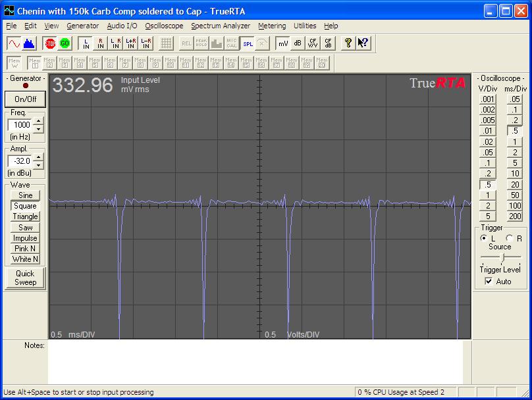The height and width of the screenshot is (400, 532).
Task: Toggle the grid display icon
Action: (166, 43)
